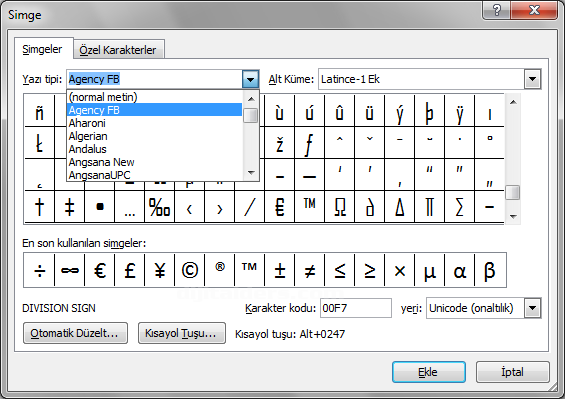Select the Greek beta symbol
This screenshot has width=565, height=399.
490,270
